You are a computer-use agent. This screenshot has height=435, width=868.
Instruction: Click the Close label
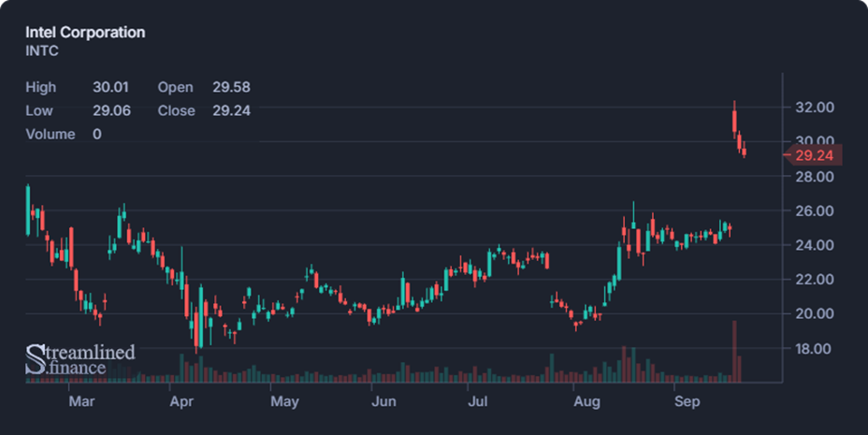[177, 110]
